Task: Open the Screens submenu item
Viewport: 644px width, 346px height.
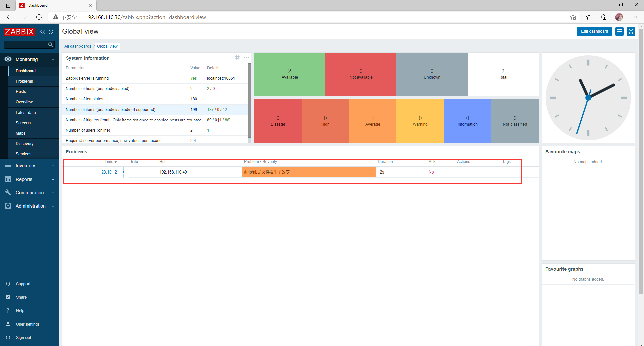Action: coord(34,123)
